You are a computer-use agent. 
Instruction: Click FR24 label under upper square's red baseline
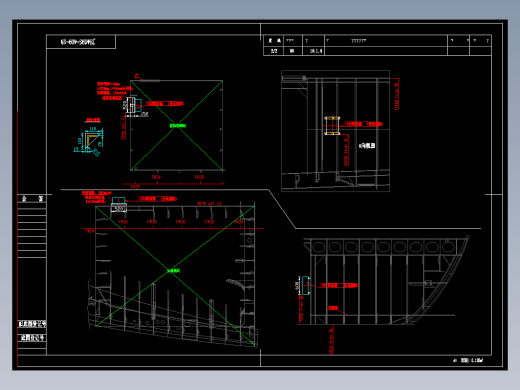tap(135, 186)
